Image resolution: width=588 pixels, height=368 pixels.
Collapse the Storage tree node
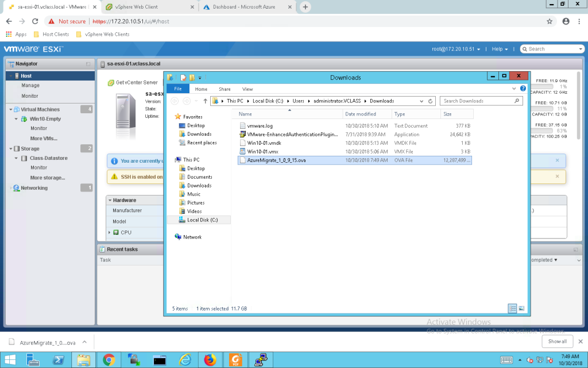(x=11, y=149)
